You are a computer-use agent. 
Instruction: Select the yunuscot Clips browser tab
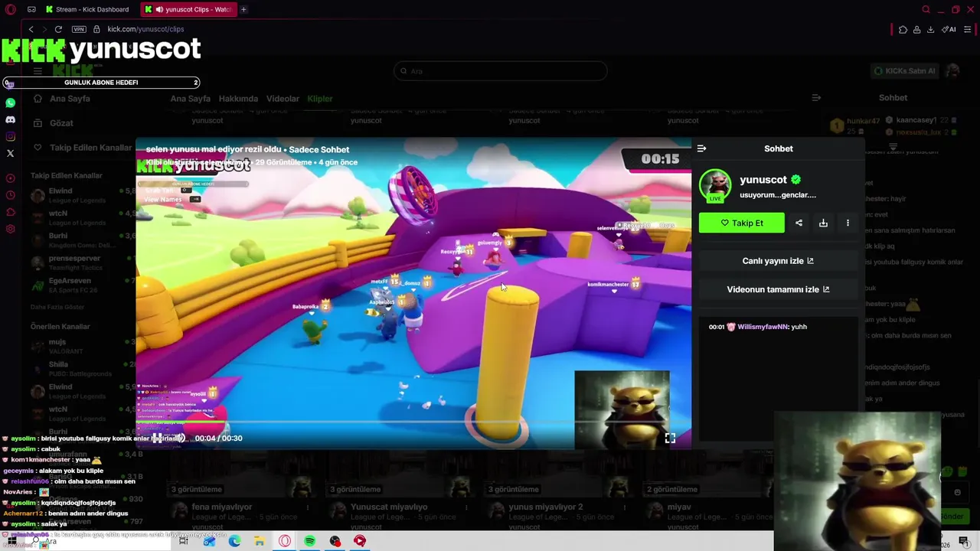tap(188, 9)
